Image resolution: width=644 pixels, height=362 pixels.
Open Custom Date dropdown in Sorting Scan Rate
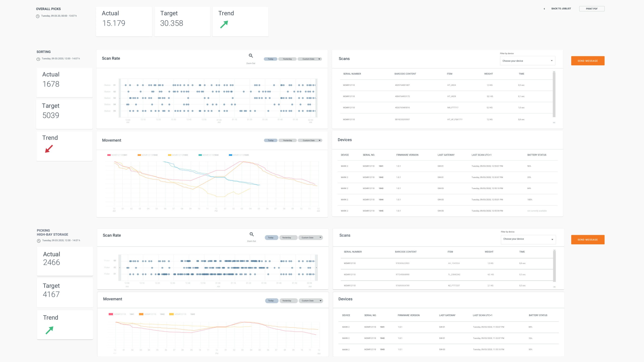click(x=310, y=59)
